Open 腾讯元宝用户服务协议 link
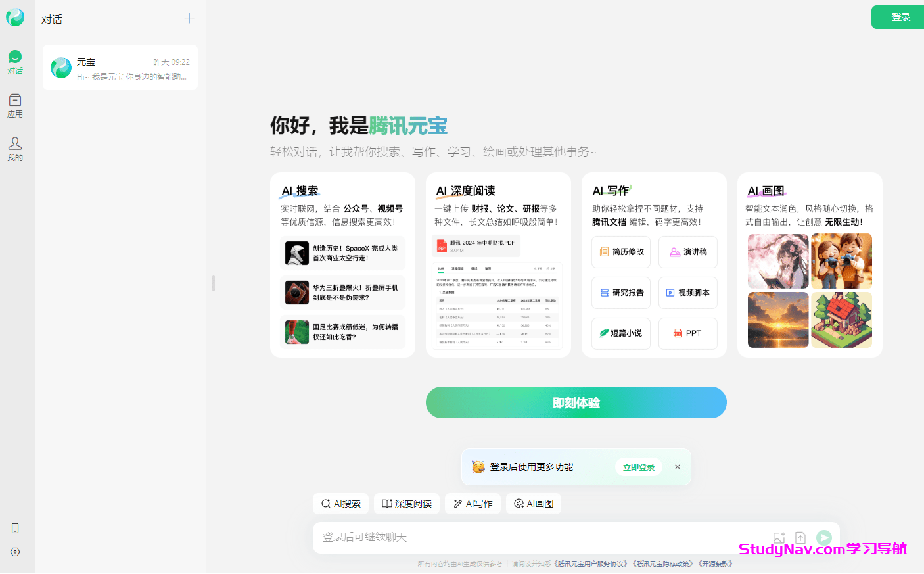The image size is (924, 574). pos(591,563)
